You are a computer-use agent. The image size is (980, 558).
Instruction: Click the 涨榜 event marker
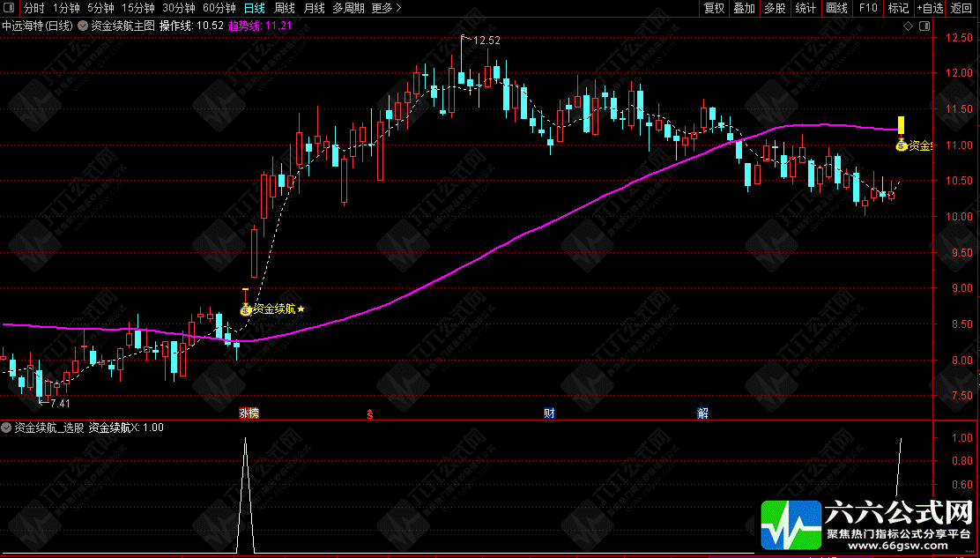click(x=249, y=413)
